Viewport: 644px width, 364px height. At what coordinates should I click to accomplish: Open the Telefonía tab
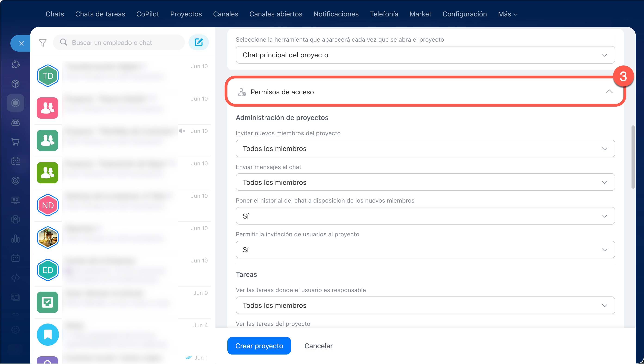pyautogui.click(x=384, y=14)
